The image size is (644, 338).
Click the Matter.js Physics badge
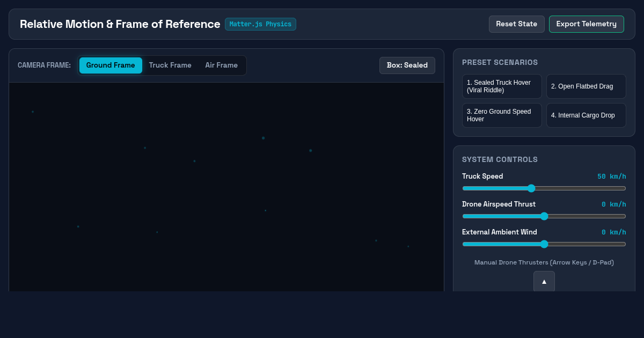[260, 24]
